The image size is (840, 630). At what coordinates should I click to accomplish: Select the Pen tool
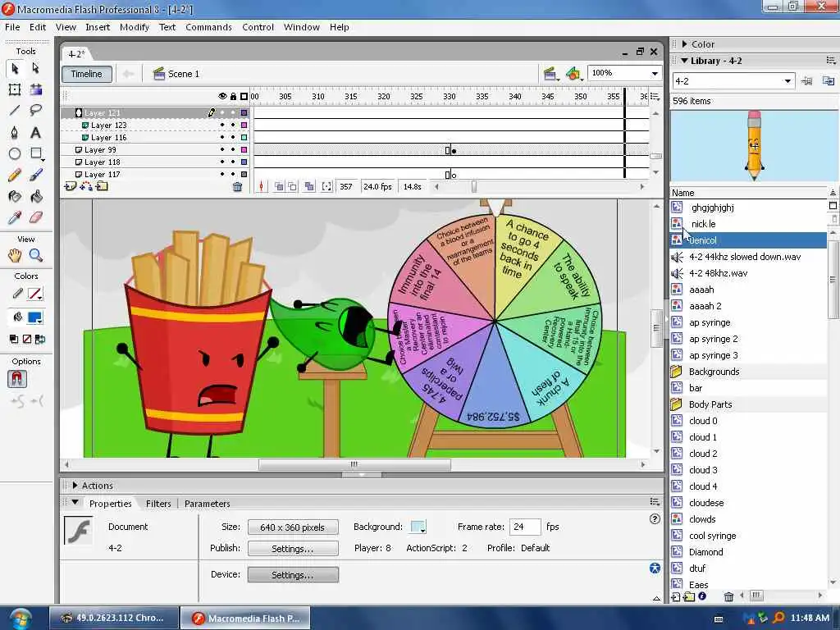tap(15, 132)
